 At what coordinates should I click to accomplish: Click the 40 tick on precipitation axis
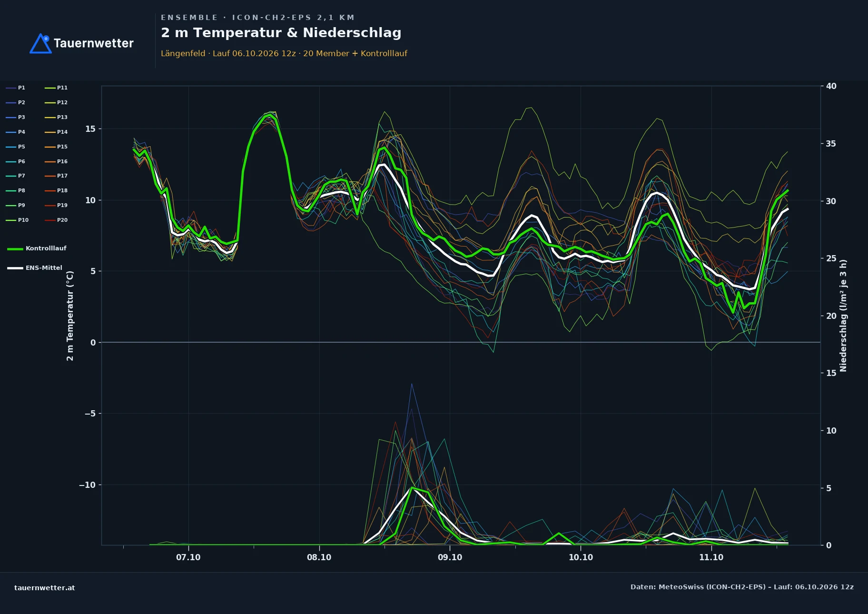pyautogui.click(x=831, y=86)
